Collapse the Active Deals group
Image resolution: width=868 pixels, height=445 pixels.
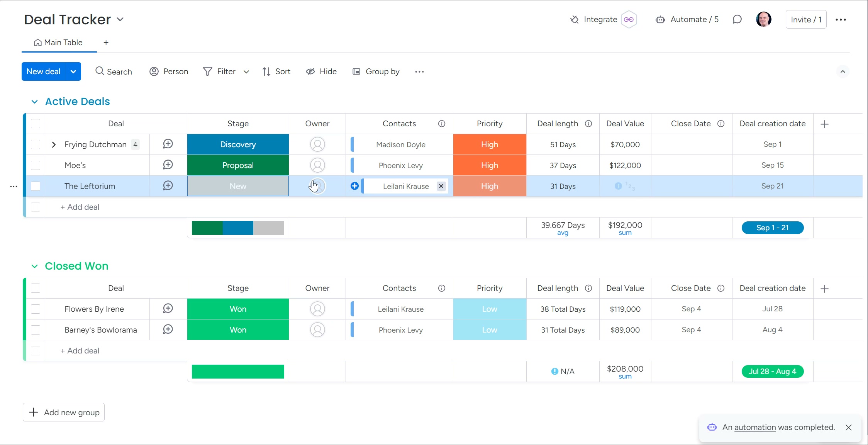click(x=34, y=101)
